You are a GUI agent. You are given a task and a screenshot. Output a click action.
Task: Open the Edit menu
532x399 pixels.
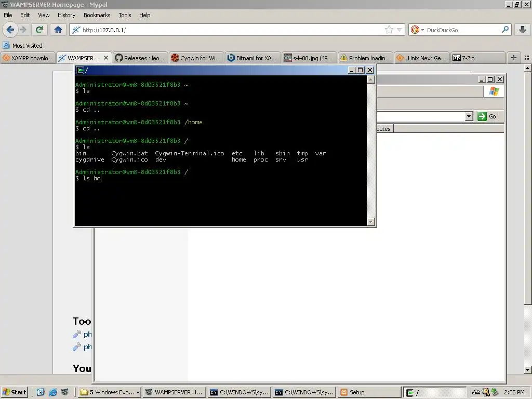[25, 15]
